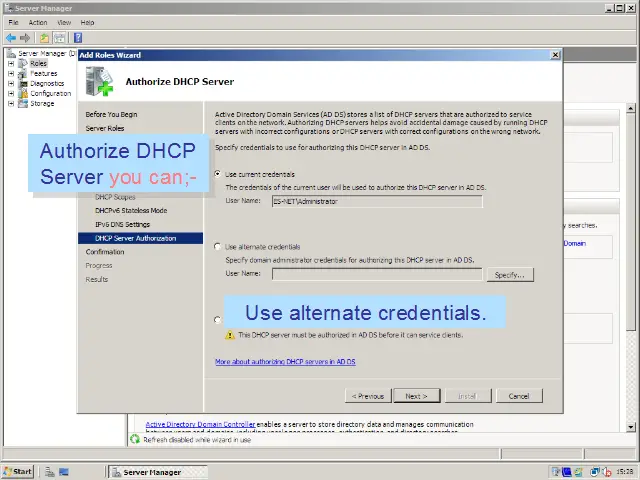
Task: Select DHCP Server Authorization wizard step
Action: 140,238
